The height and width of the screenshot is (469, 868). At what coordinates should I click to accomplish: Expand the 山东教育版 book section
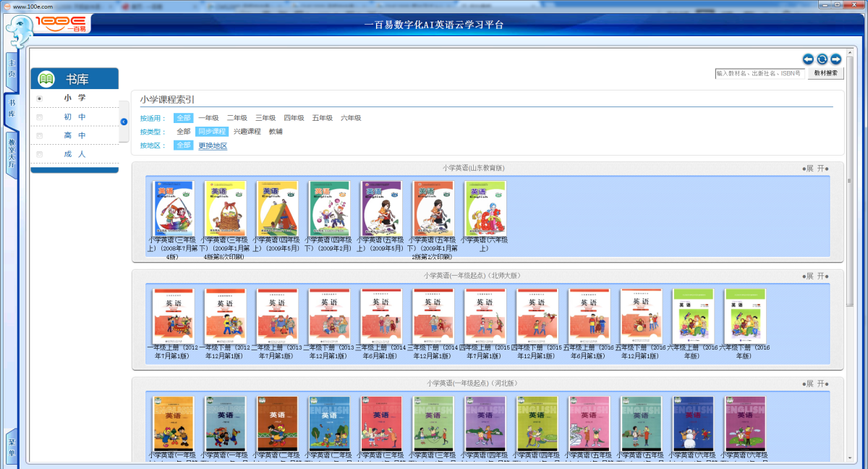point(815,168)
